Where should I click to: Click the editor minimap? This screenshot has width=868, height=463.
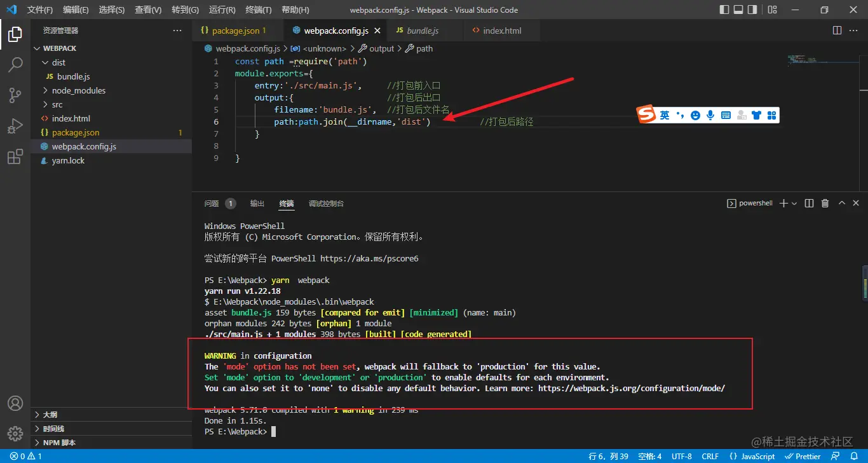point(823,60)
